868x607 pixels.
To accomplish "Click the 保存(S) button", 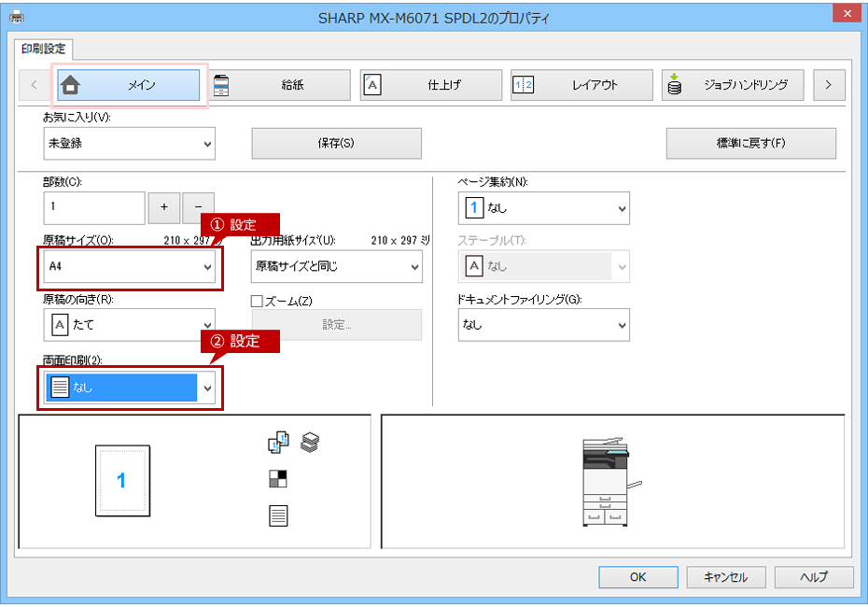I will point(337,144).
